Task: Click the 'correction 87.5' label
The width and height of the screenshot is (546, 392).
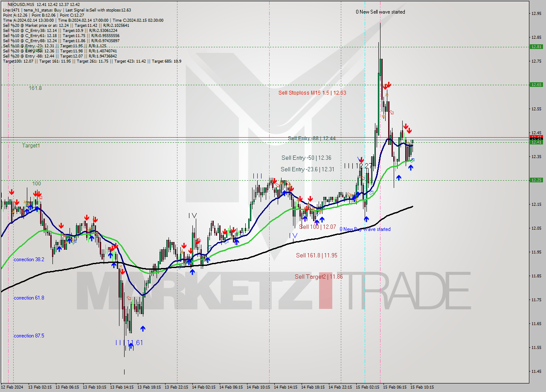Action: 29,335
